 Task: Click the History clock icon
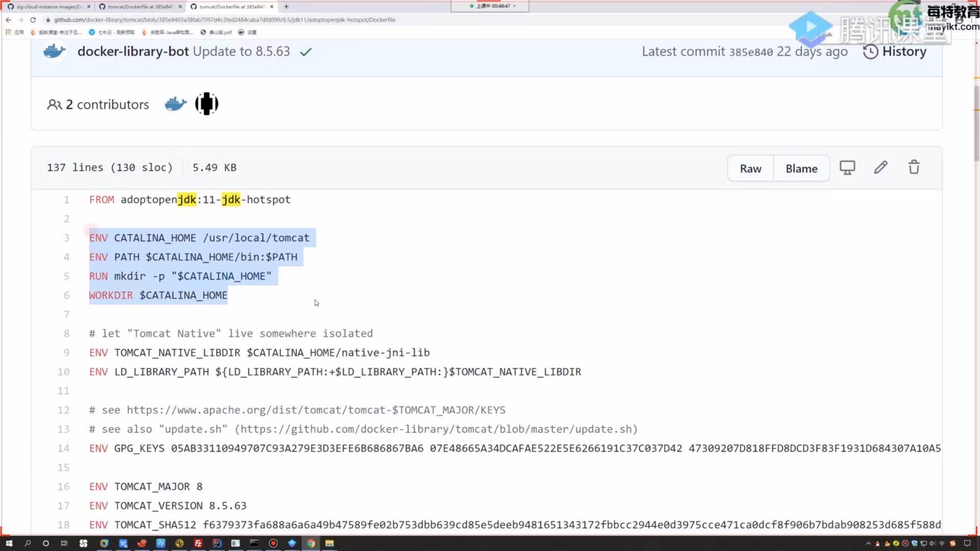[x=870, y=52]
